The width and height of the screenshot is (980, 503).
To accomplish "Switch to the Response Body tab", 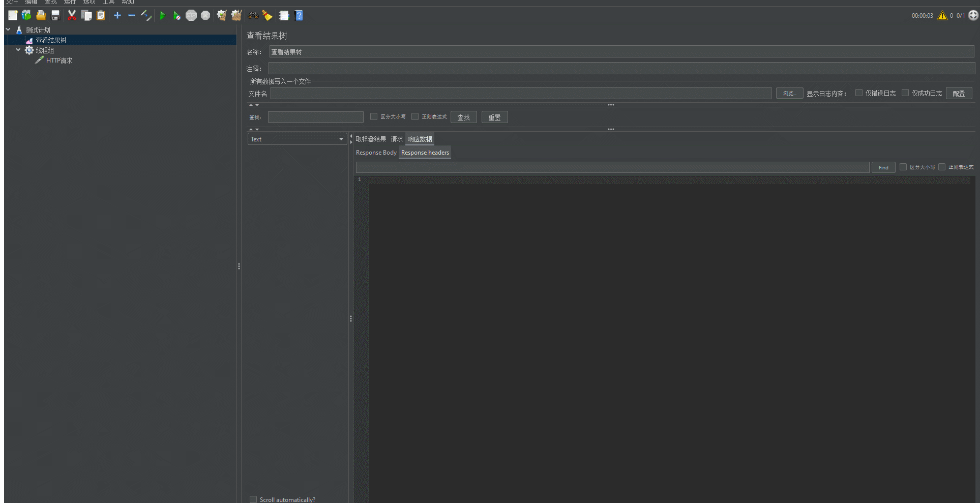I will tap(376, 153).
